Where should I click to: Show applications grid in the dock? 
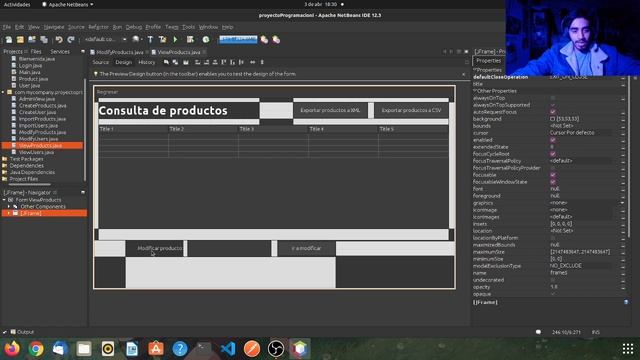click(x=628, y=349)
